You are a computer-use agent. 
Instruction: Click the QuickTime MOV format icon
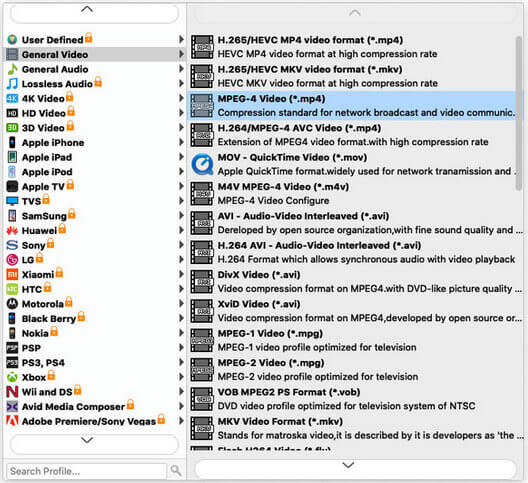click(x=202, y=164)
